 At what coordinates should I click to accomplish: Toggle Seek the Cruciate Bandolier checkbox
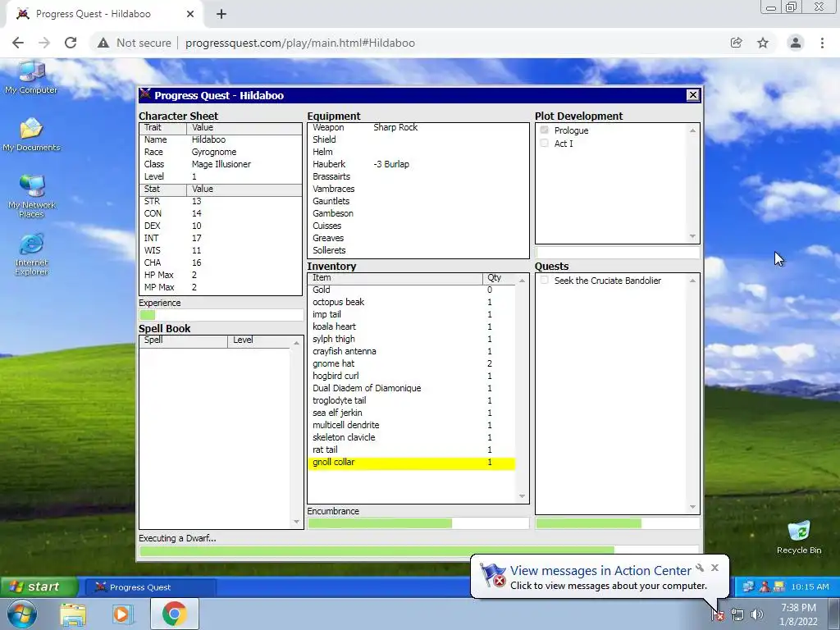tap(545, 281)
